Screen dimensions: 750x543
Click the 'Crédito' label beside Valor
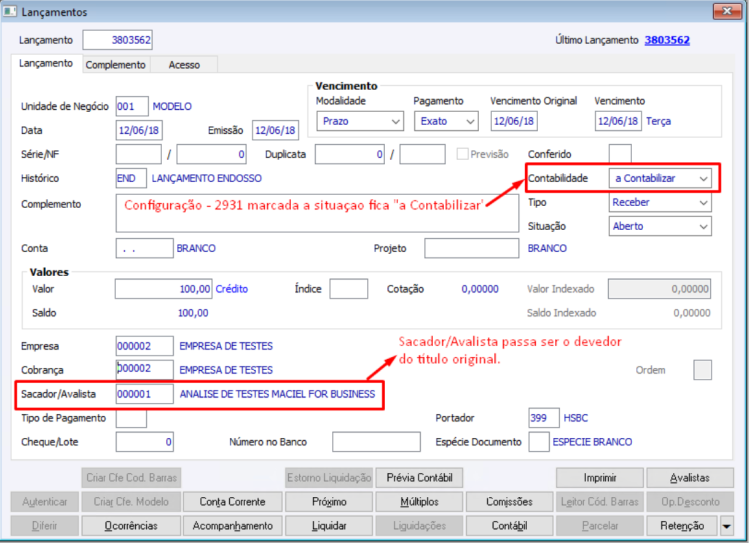tap(232, 289)
